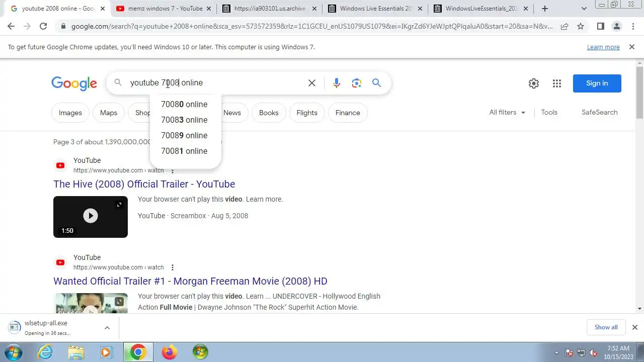
Task: Open tab search chevron in title bar
Action: pyautogui.click(x=584, y=9)
